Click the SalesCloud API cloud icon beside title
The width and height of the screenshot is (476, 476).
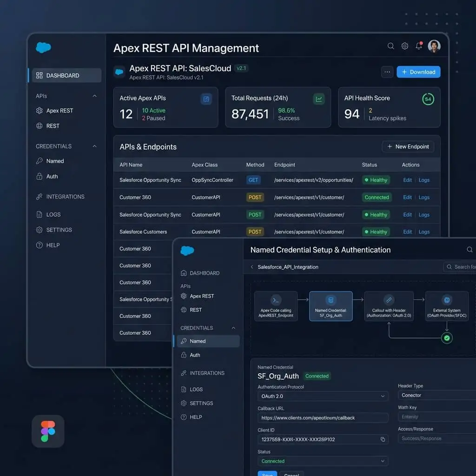[119, 72]
